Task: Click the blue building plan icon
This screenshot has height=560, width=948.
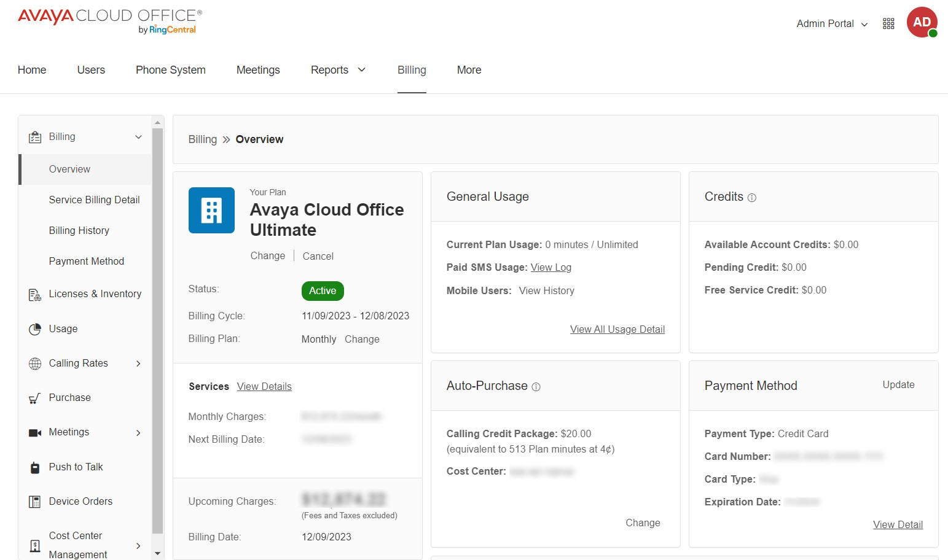Action: (x=211, y=210)
